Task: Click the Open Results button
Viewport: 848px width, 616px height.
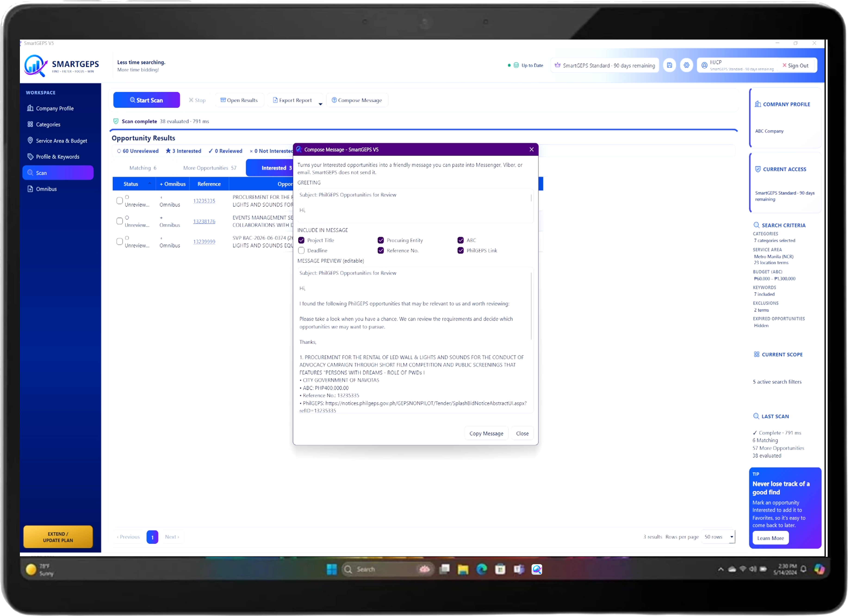Action: [x=239, y=100]
